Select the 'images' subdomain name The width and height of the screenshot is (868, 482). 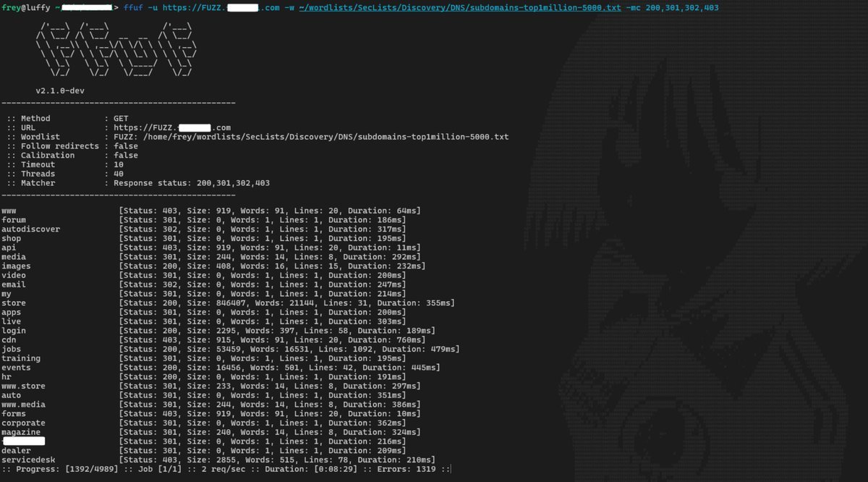click(16, 266)
